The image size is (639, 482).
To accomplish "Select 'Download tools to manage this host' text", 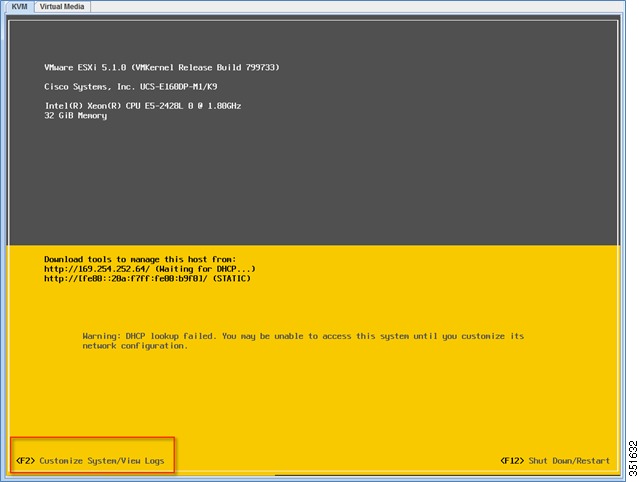I will point(140,259).
